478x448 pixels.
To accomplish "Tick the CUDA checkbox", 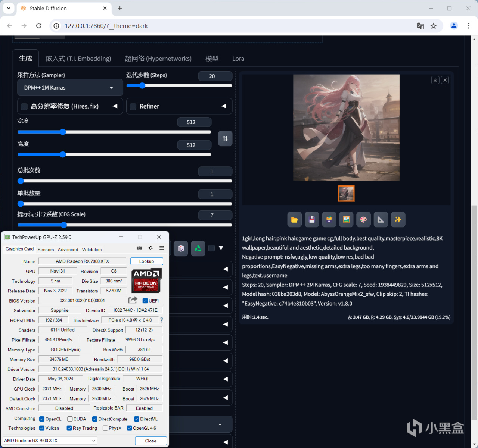I will click(70, 419).
